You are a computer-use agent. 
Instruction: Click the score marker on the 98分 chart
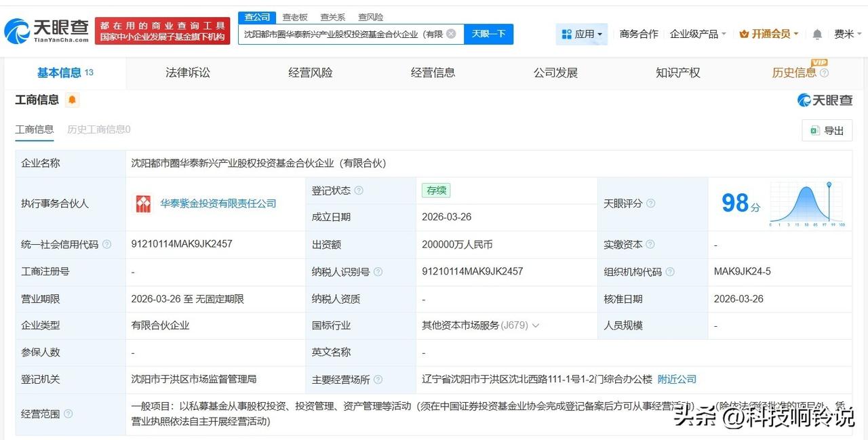click(x=828, y=183)
